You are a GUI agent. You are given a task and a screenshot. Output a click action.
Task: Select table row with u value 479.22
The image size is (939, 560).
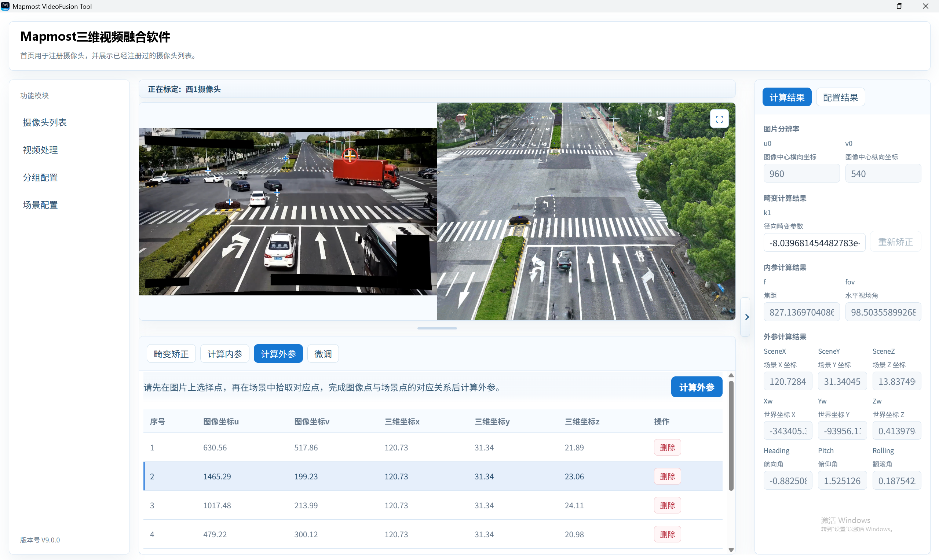point(433,534)
